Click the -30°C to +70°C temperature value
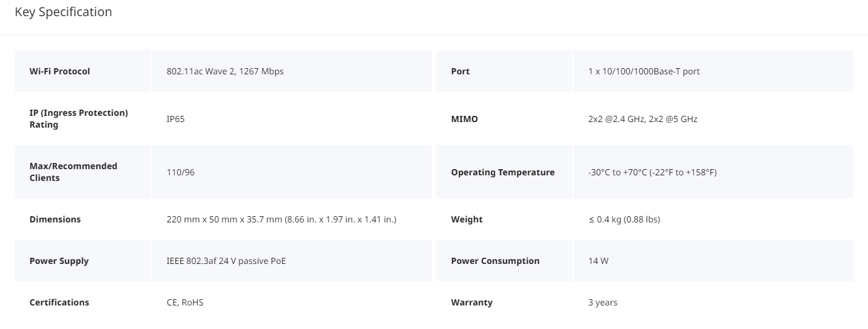 point(652,172)
